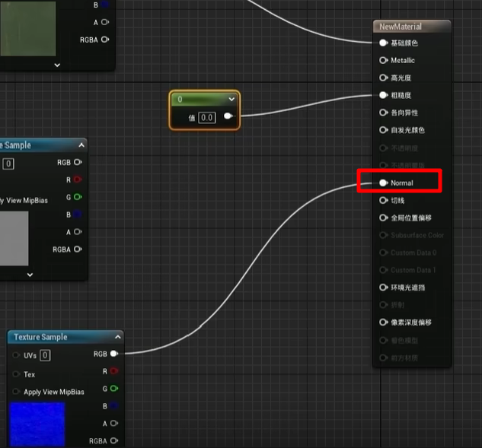Click the UVs 0 field on blue-preview Texture Sample
This screenshot has height=448, width=482.
[45, 355]
